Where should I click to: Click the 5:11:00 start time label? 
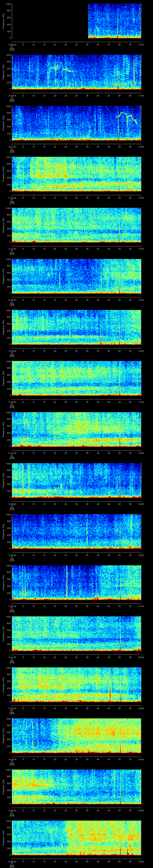coord(12,147)
